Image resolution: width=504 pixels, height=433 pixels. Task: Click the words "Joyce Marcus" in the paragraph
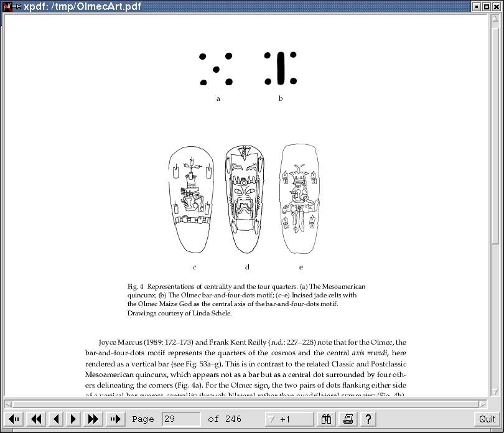pyautogui.click(x=120, y=342)
